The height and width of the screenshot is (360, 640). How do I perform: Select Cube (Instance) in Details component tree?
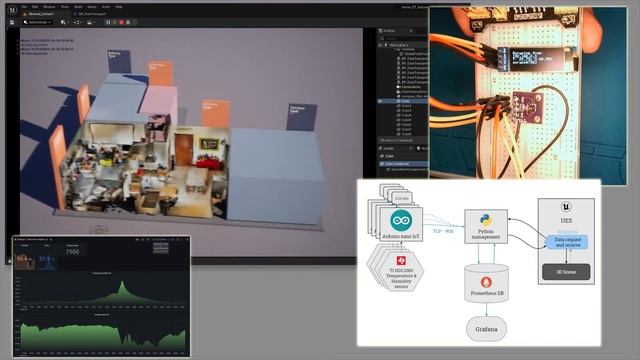coord(403,164)
